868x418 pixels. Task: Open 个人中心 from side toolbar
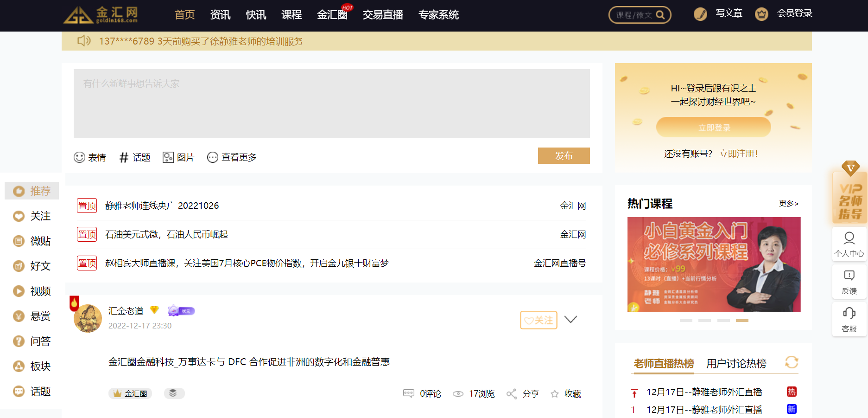click(849, 244)
